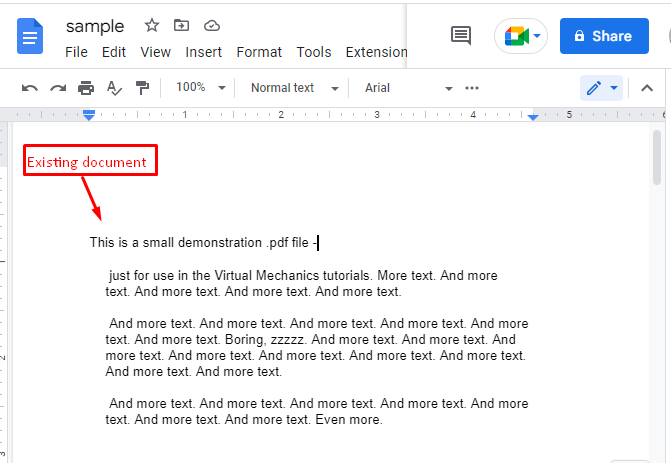Hide the menus with the up chevron
Image resolution: width=671 pixels, height=463 pixels.
pos(646,88)
